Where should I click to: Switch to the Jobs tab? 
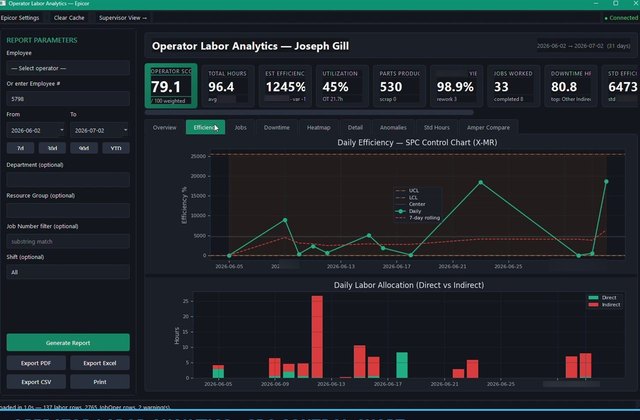coord(240,127)
